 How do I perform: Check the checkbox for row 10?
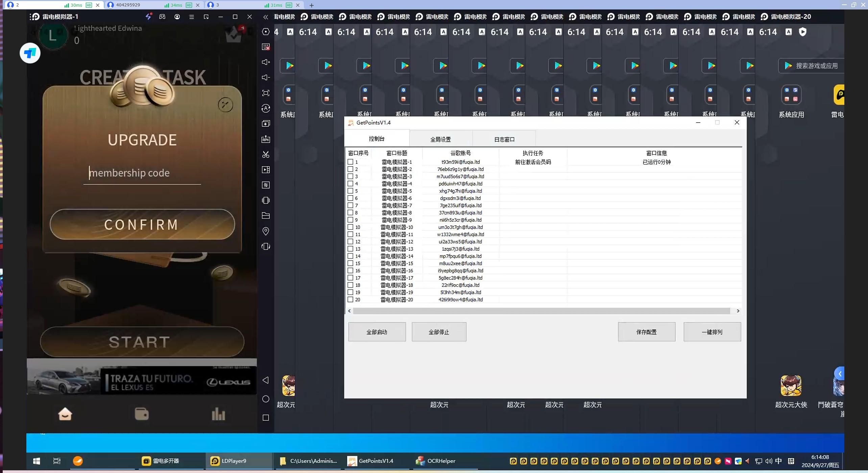(351, 227)
